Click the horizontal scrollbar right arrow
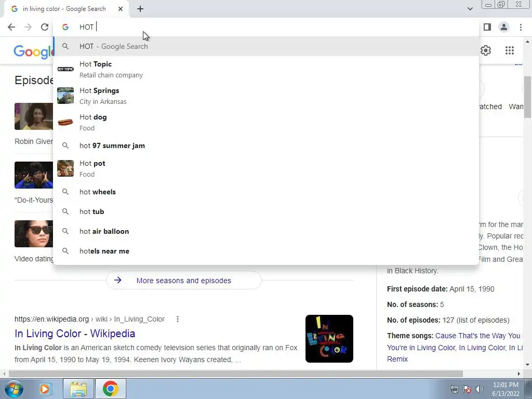 (x=519, y=374)
